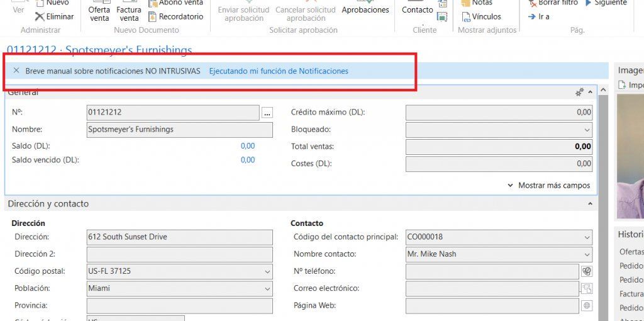Viewport: 644px width, 321px height.
Task: Click the Saldo (DL) 0,00 value link
Action: click(248, 146)
